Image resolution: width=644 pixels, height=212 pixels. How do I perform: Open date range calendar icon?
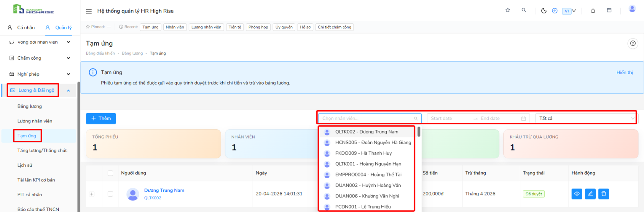click(x=524, y=119)
